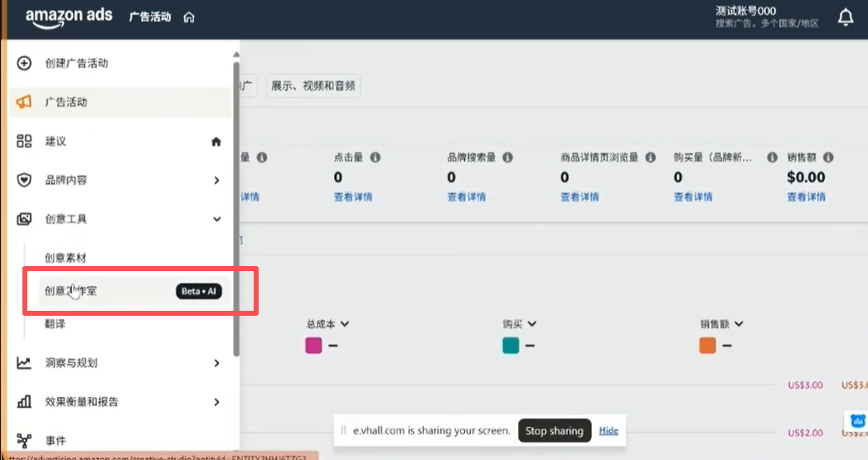This screenshot has height=460, width=868.
Task: Click the Stop sharing button
Action: [554, 431]
